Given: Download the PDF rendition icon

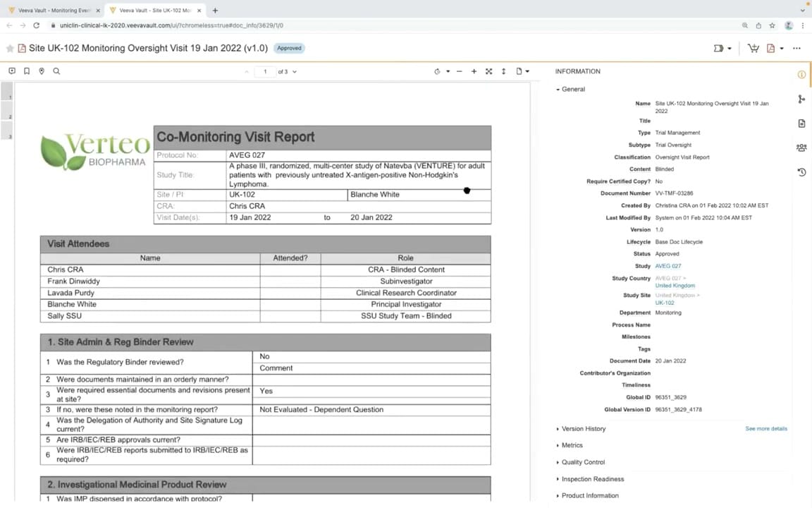Looking at the screenshot, I should [x=770, y=48].
